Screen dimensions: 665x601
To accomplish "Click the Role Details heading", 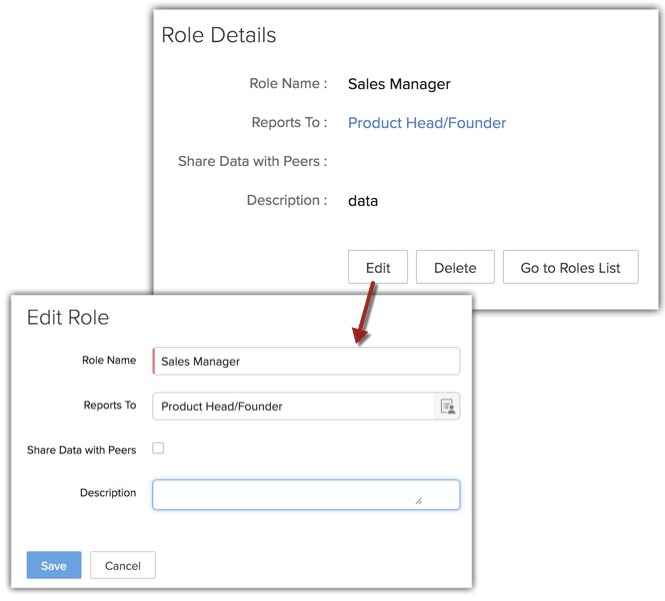I will click(219, 35).
